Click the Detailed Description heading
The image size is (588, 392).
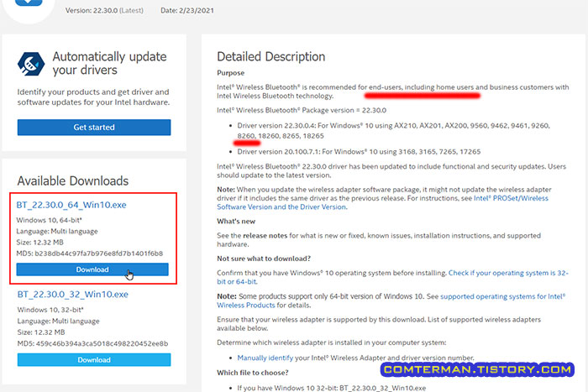270,56
